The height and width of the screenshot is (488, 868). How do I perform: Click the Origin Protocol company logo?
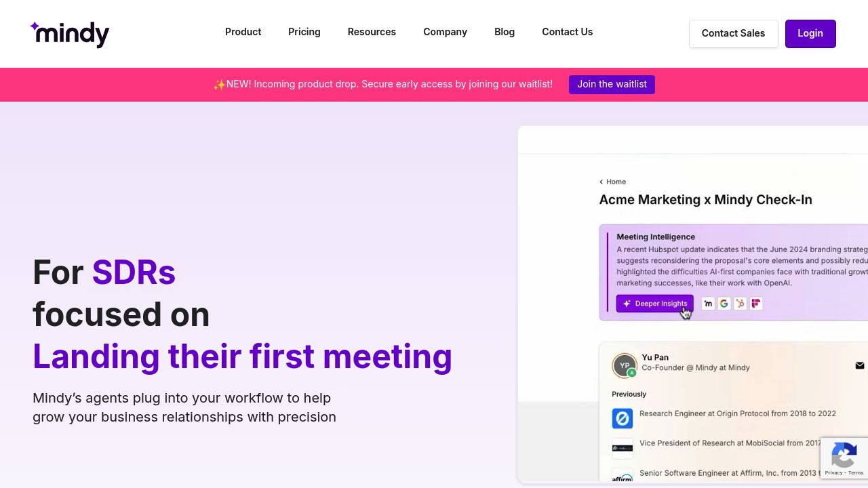point(623,418)
